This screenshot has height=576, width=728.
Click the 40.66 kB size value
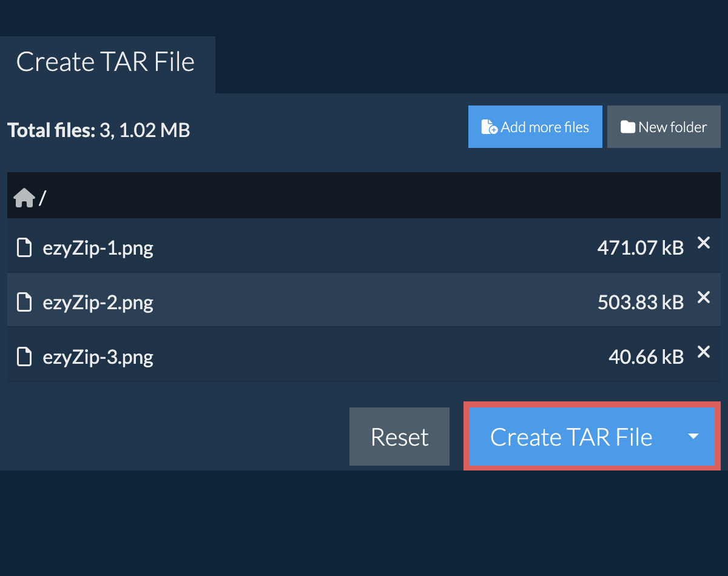point(646,357)
